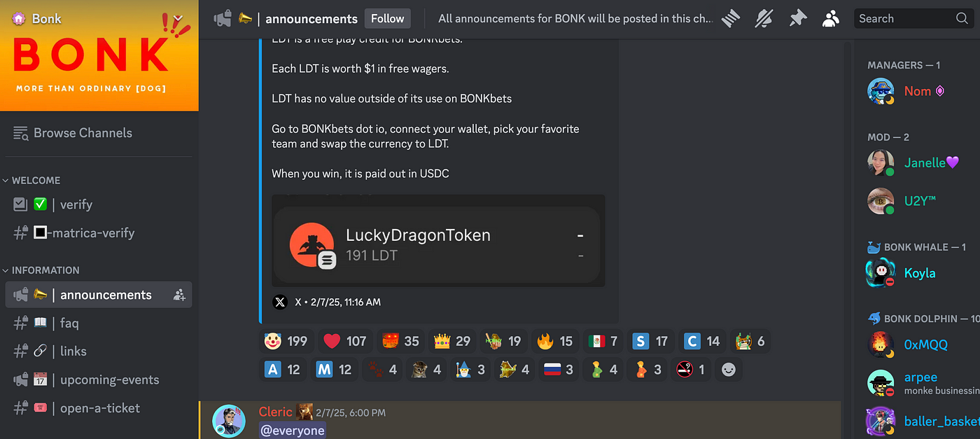The image size is (980, 439).
Task: Open the Threads icon in channel header
Action: point(731,19)
